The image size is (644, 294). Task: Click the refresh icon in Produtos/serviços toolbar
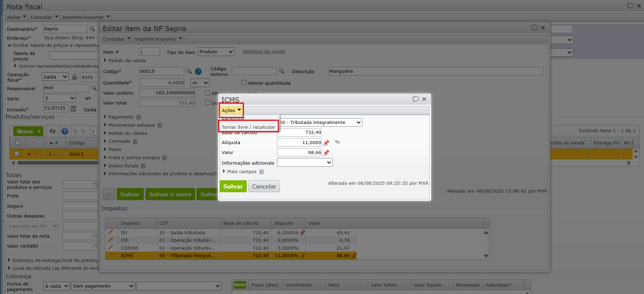click(53, 131)
